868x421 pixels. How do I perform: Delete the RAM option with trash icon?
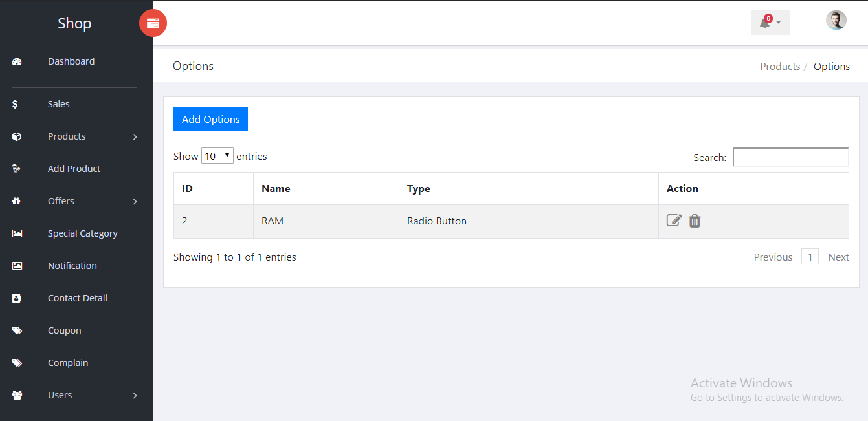[x=695, y=221]
